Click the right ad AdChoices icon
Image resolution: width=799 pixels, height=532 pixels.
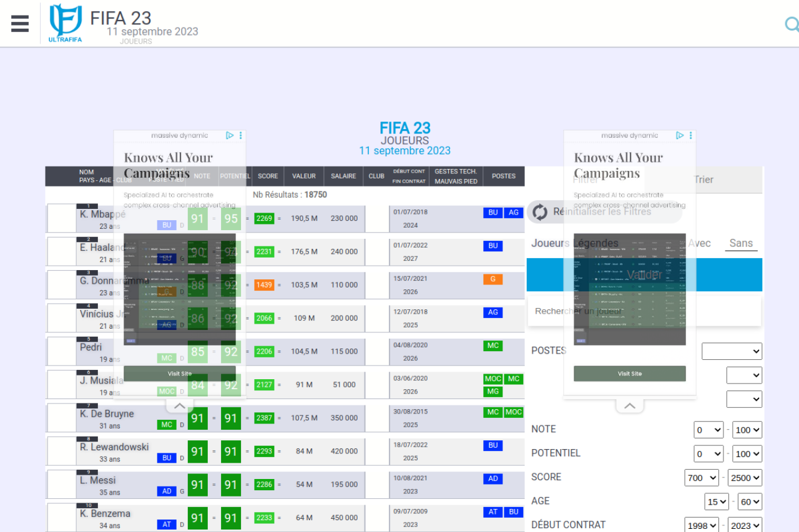tap(680, 135)
